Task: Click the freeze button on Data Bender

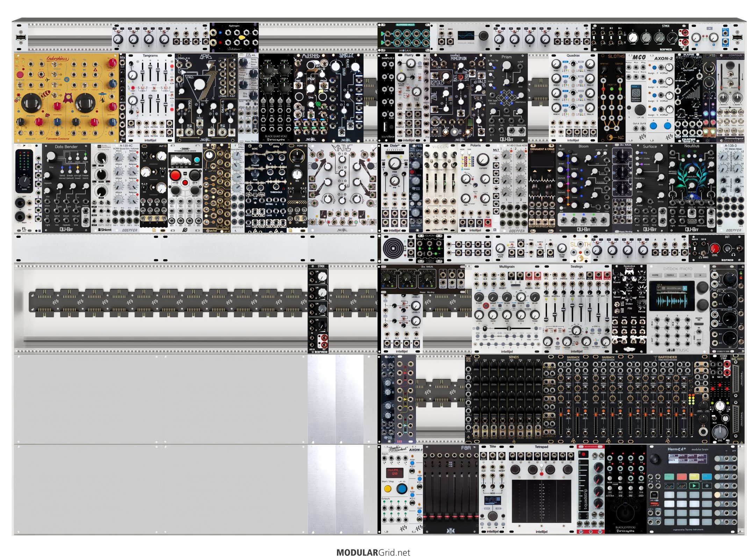Action: pyautogui.click(x=85, y=172)
